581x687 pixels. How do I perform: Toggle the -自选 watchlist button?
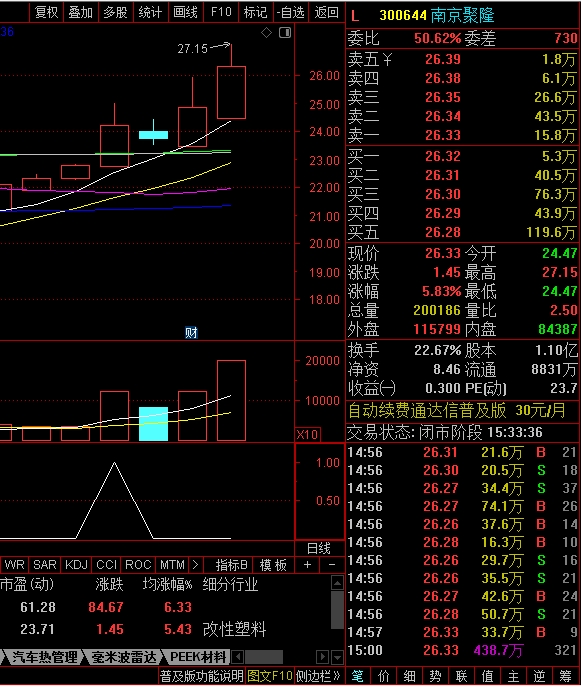point(290,12)
